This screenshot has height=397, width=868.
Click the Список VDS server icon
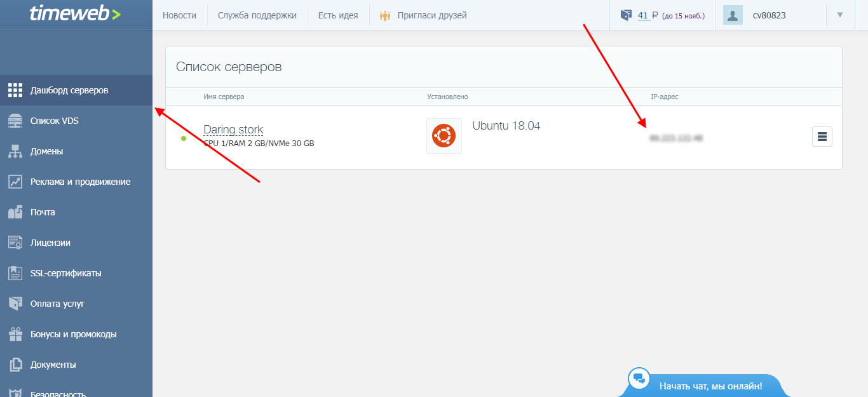point(15,121)
